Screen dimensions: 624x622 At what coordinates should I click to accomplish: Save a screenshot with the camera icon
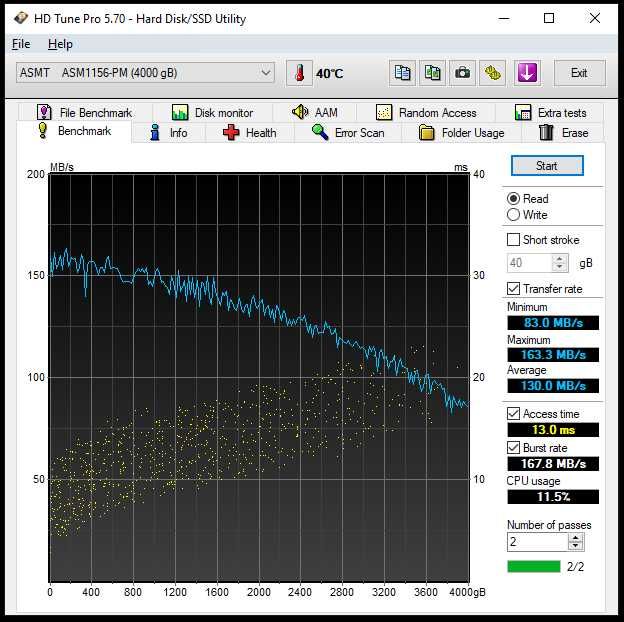click(x=462, y=73)
